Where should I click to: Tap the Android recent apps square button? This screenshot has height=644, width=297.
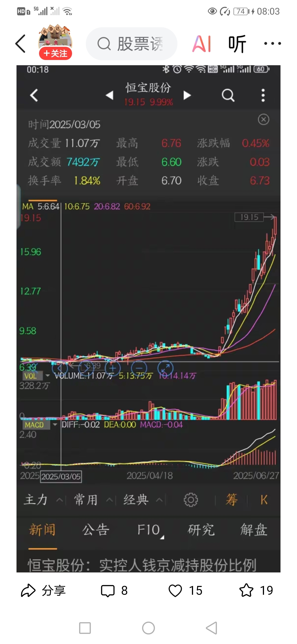tap(85, 628)
